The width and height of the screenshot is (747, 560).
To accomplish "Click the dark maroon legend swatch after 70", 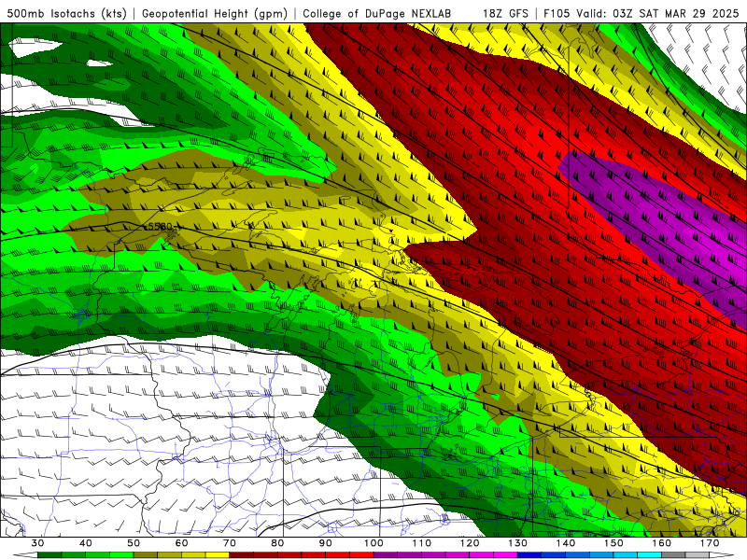I will (242, 555).
